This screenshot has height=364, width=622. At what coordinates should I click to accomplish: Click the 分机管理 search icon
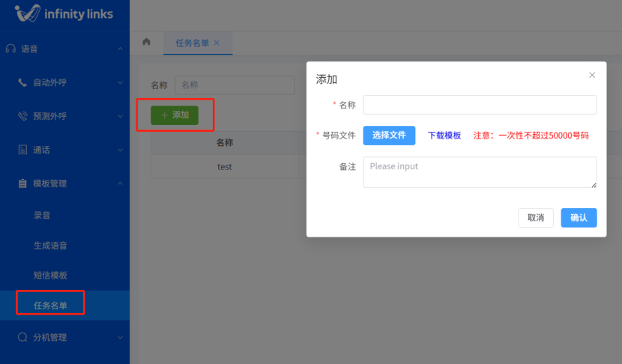(x=22, y=338)
